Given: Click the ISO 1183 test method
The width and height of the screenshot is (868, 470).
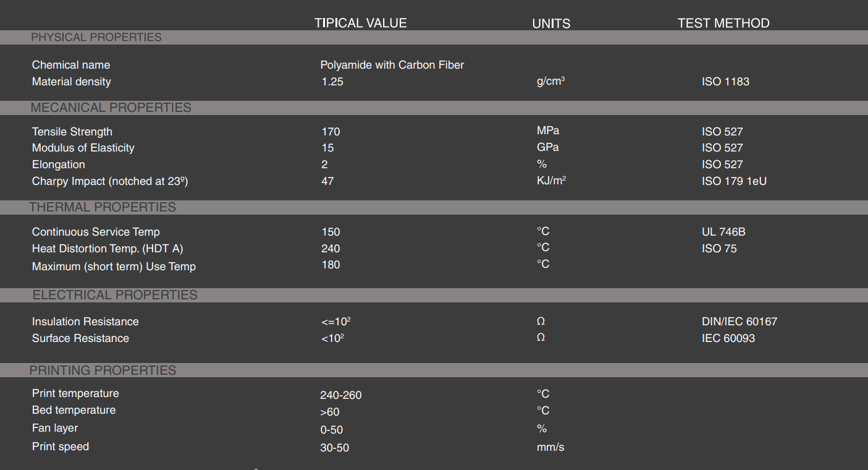Looking at the screenshot, I should pos(725,82).
